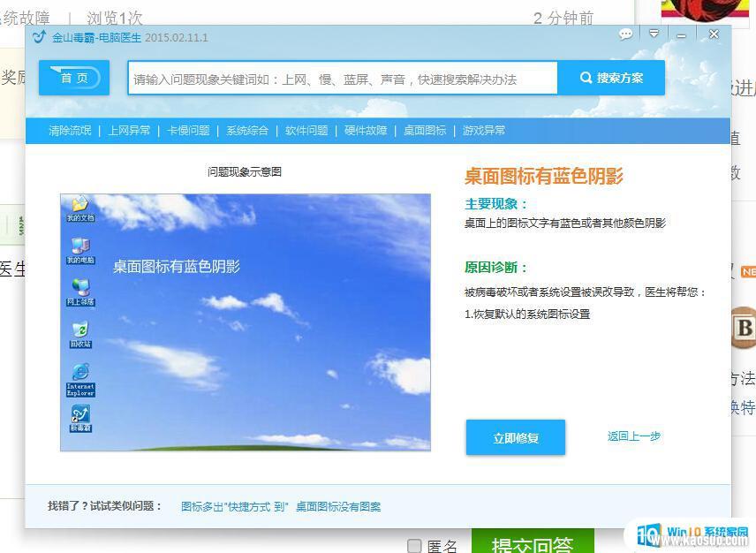Switch to the 上网异常 tab
756x553 pixels.
[129, 130]
